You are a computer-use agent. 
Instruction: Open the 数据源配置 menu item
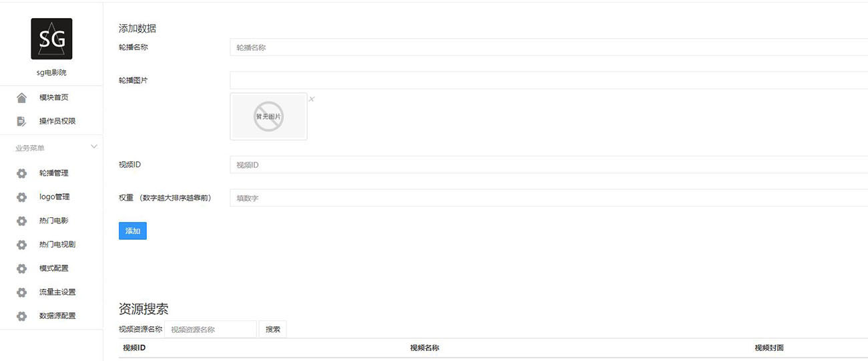point(57,316)
